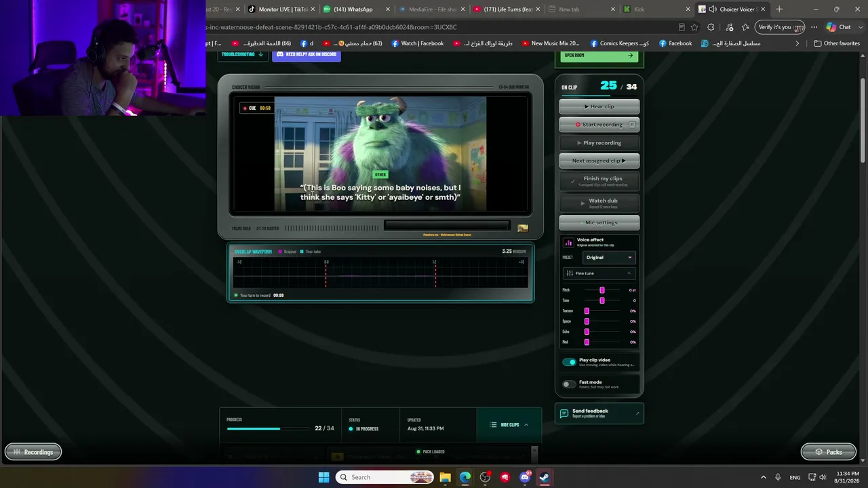Close the Choicer Voicer tab

pos(763,9)
